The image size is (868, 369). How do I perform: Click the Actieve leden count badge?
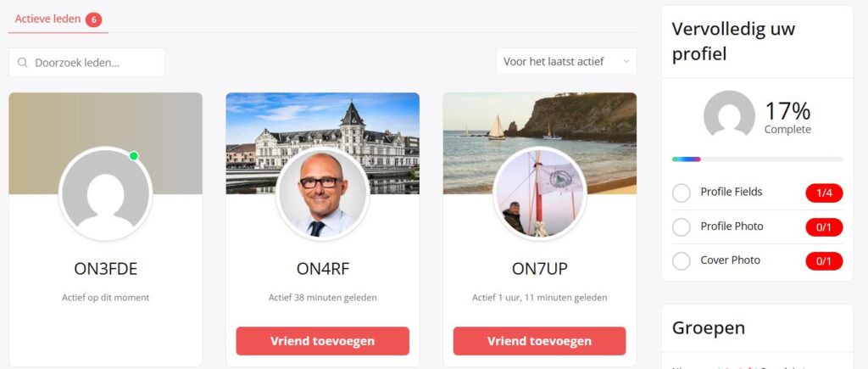[93, 20]
